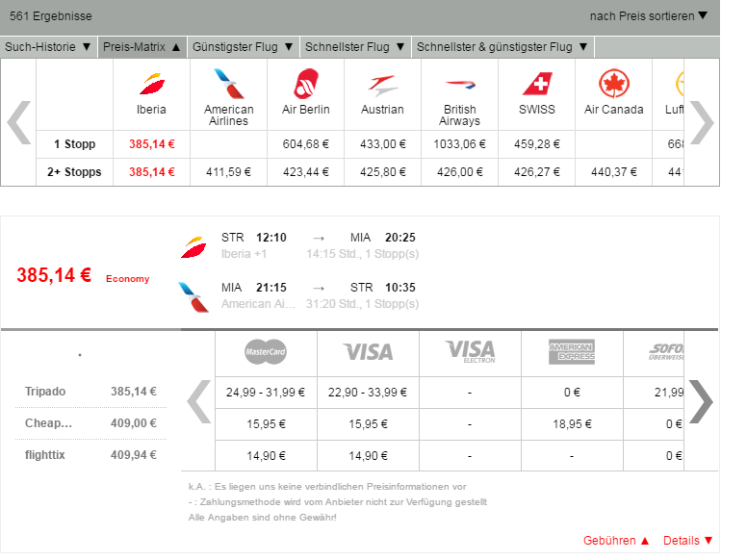Expand the Günstigster Flug section
Screen dimensions: 747x560
[x=243, y=47]
